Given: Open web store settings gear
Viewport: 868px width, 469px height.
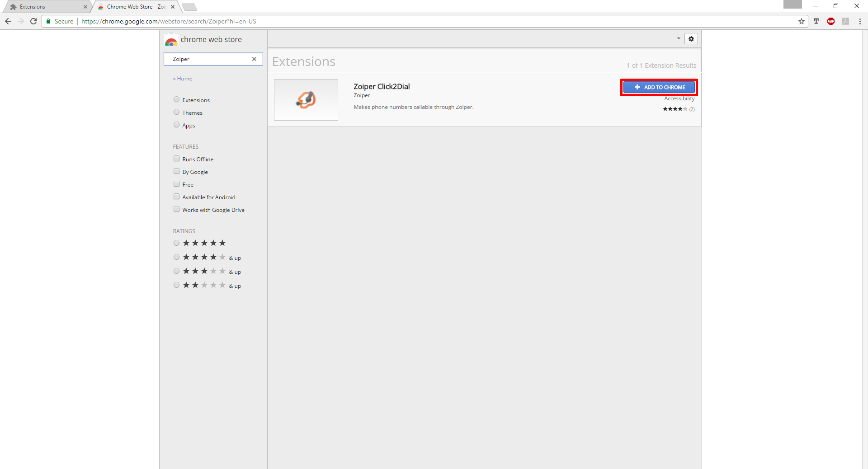Looking at the screenshot, I should (691, 39).
